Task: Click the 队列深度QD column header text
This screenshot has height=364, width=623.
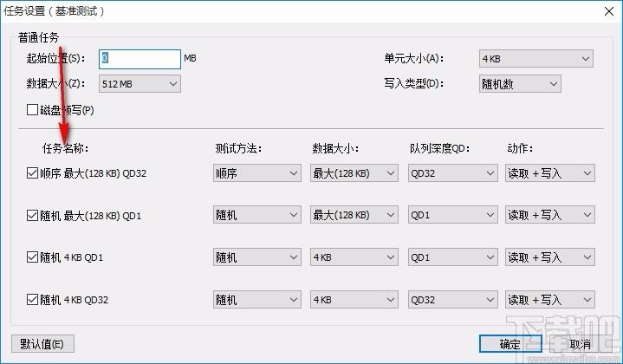Action: click(x=440, y=148)
